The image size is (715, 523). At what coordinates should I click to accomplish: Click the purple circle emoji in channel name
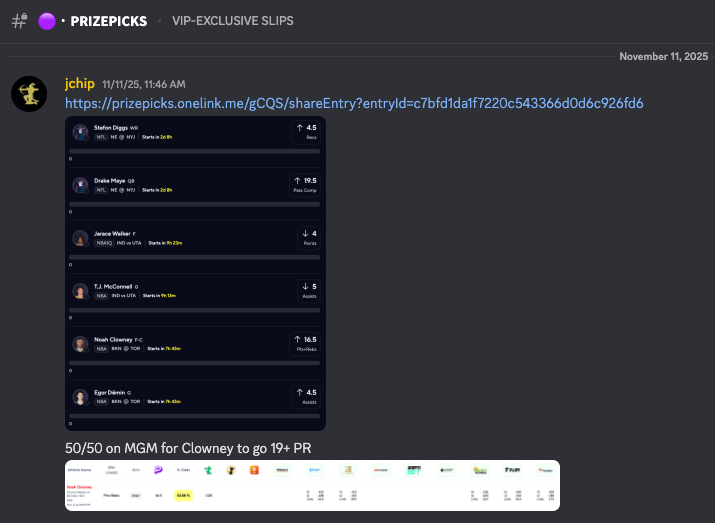[x=46, y=21]
